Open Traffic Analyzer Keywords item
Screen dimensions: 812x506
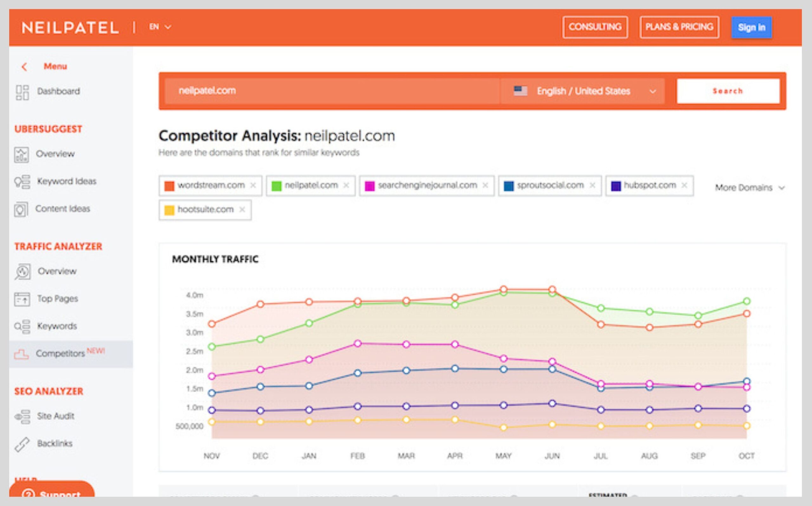[57, 326]
